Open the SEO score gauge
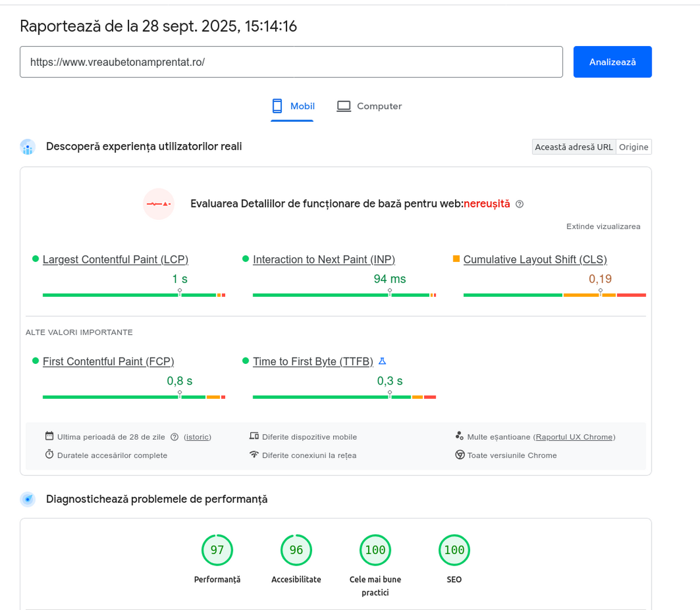This screenshot has height=610, width=700. (454, 550)
